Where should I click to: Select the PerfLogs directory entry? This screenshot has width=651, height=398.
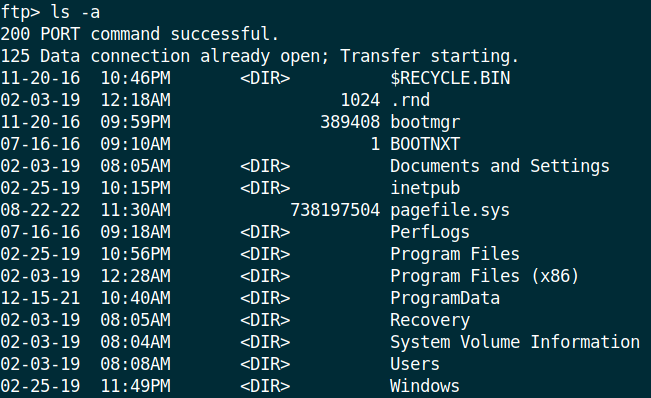tap(430, 232)
